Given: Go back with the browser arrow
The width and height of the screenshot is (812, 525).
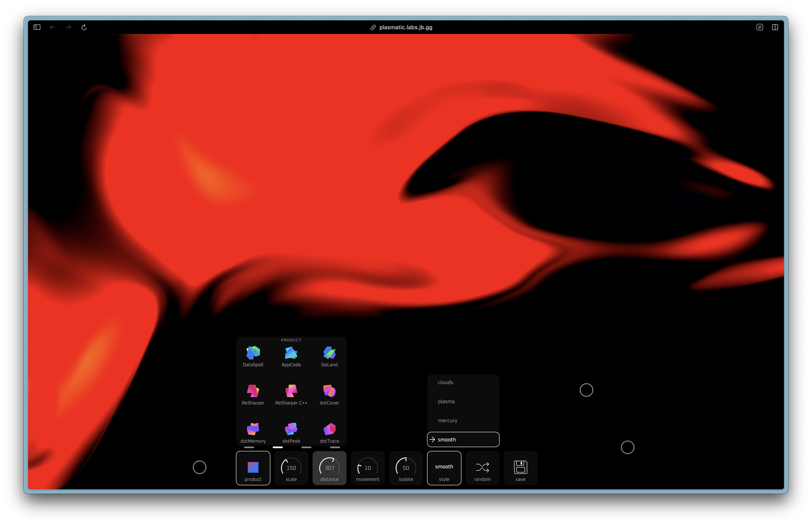Looking at the screenshot, I should click(x=52, y=27).
